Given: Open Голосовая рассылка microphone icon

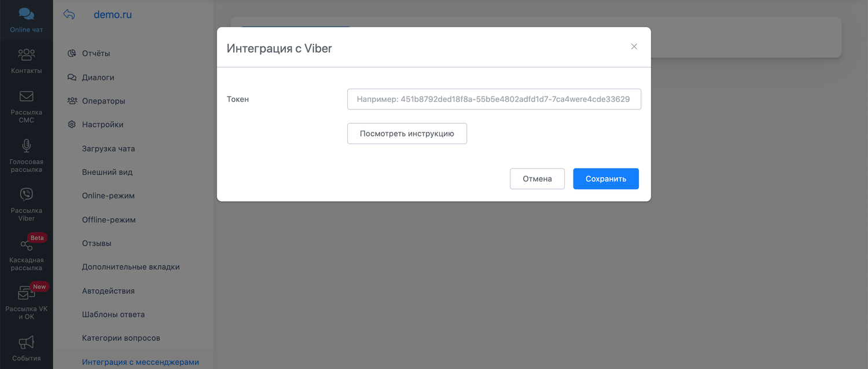Looking at the screenshot, I should [27, 145].
